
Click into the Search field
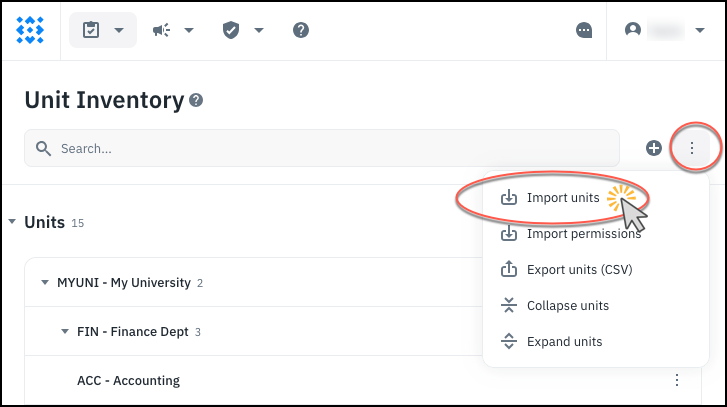(x=320, y=148)
